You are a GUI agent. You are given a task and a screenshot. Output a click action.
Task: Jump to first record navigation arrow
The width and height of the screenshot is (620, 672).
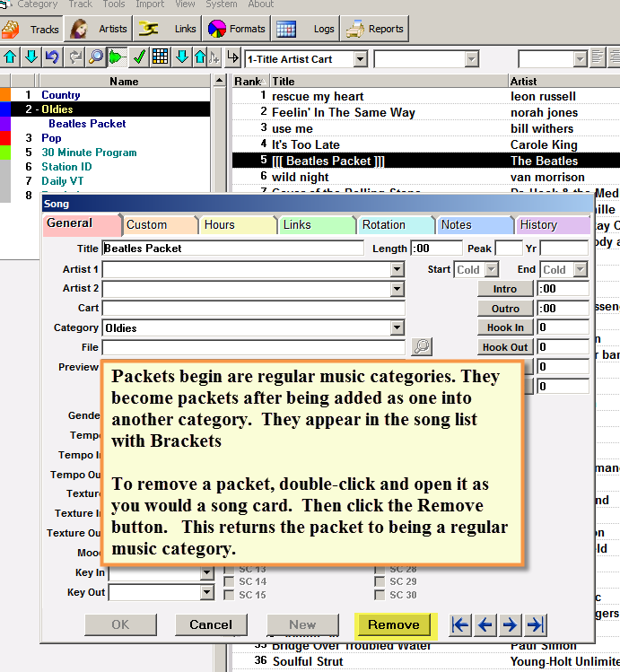460,624
